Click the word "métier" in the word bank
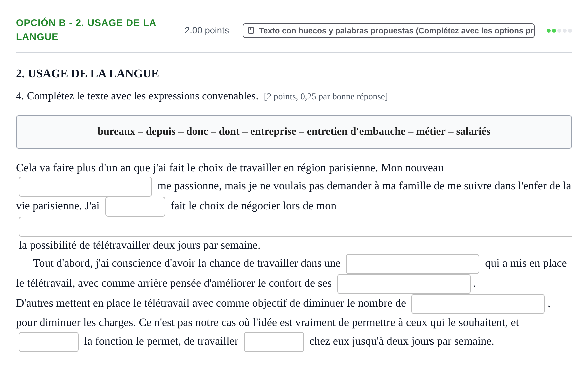This screenshot has width=588, height=368. [x=431, y=131]
